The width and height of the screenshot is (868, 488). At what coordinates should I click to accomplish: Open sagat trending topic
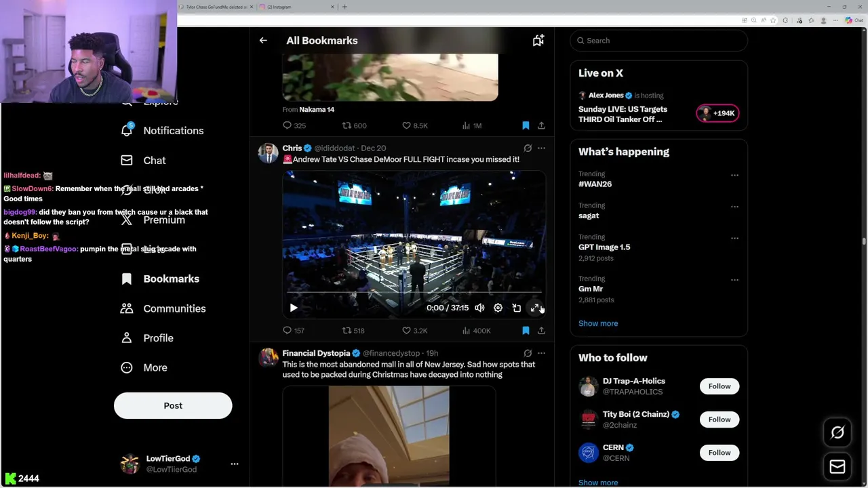[589, 216]
